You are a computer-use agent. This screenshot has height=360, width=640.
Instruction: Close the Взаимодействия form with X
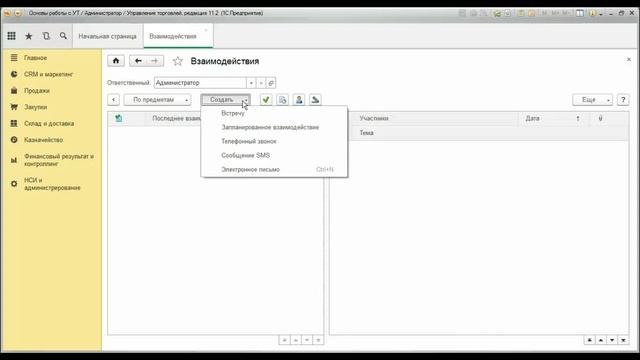(x=629, y=60)
